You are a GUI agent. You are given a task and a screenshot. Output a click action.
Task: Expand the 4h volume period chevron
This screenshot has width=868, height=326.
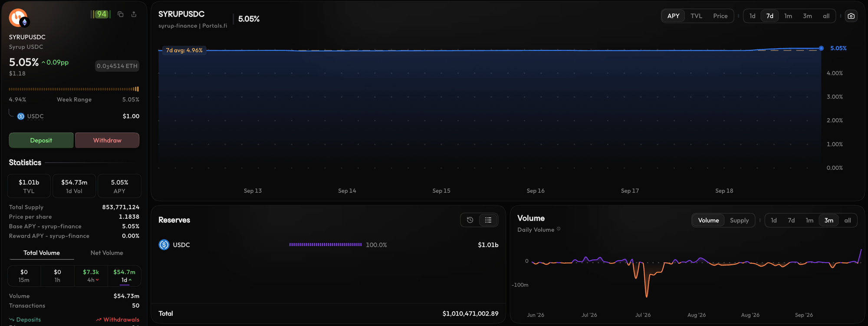pos(97,280)
